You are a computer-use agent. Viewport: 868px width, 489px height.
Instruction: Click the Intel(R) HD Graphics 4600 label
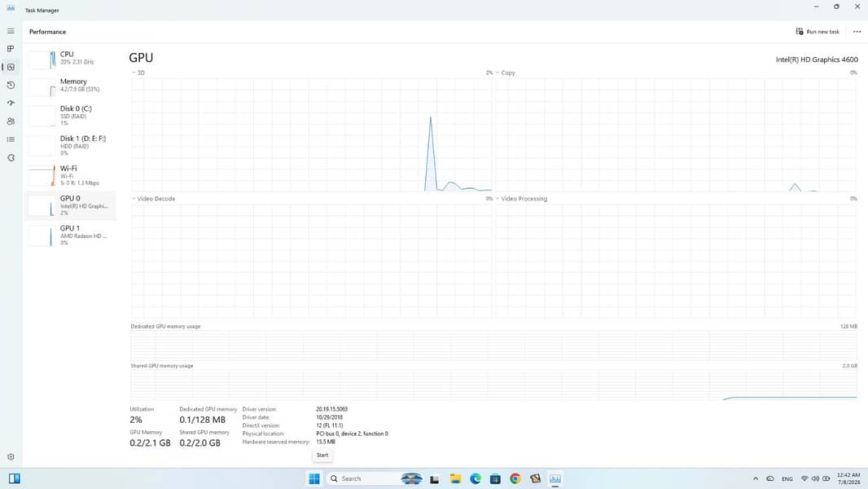click(x=817, y=59)
